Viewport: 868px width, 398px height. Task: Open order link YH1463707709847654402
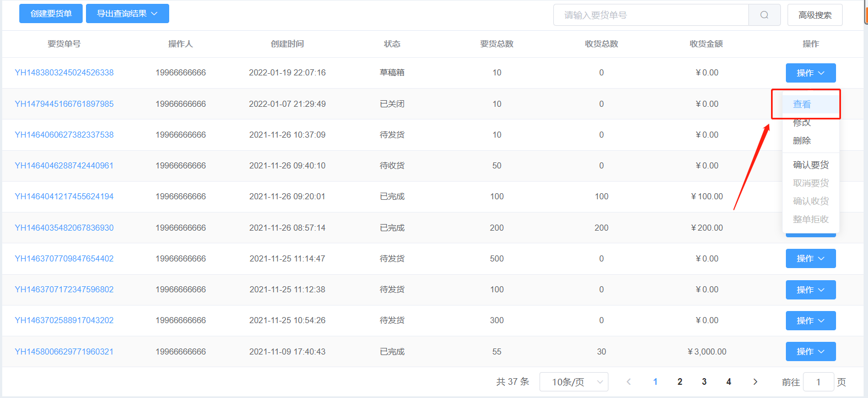64,259
